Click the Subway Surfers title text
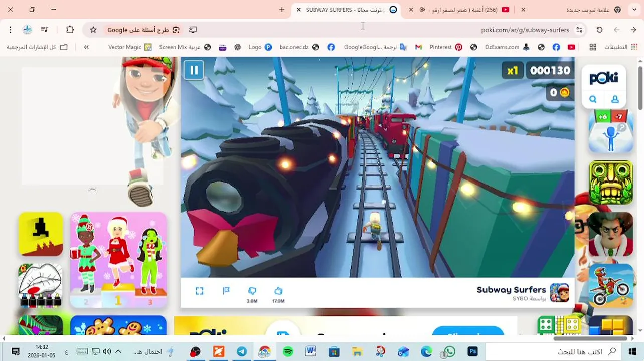 511,290
